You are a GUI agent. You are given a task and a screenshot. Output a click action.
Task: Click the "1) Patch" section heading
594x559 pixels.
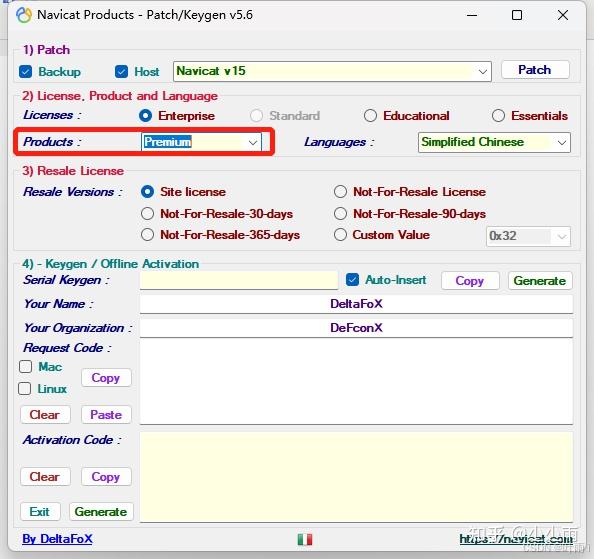click(46, 50)
